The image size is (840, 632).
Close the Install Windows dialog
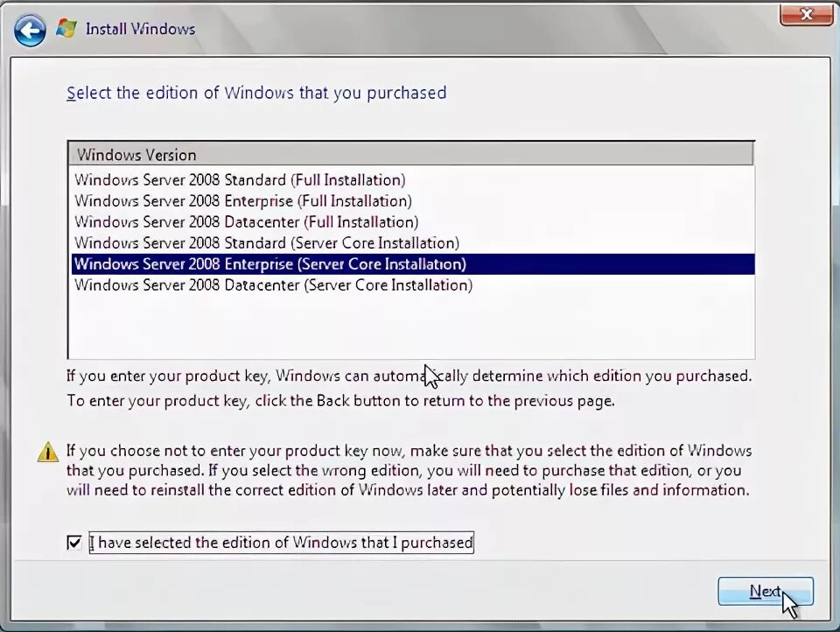pos(806,14)
